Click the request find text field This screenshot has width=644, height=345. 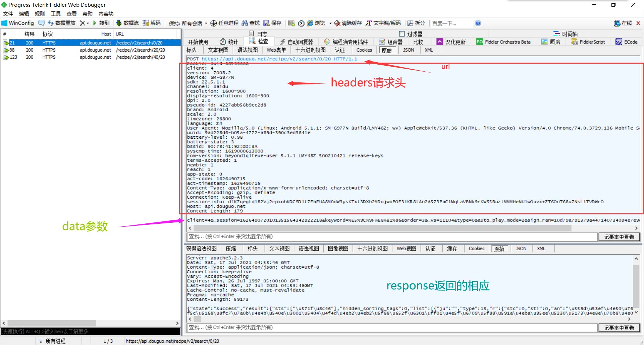click(x=392, y=237)
